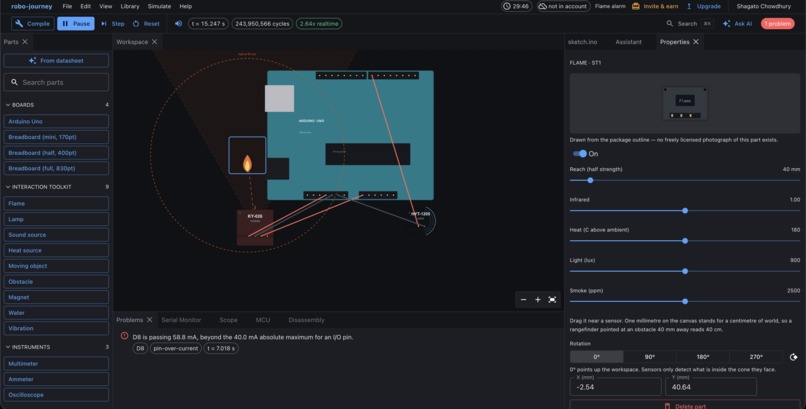Image resolution: width=806 pixels, height=409 pixels.
Task: Set rotation to 180°
Action: 703,357
